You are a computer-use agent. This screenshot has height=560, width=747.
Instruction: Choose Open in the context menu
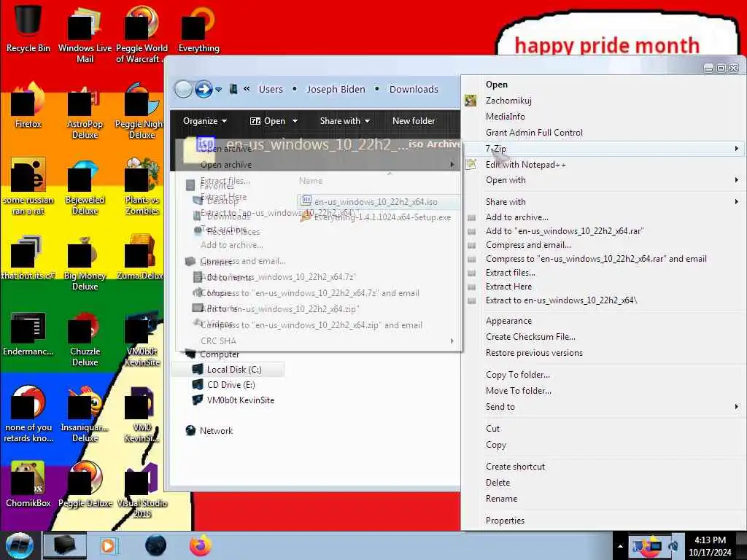tap(496, 85)
